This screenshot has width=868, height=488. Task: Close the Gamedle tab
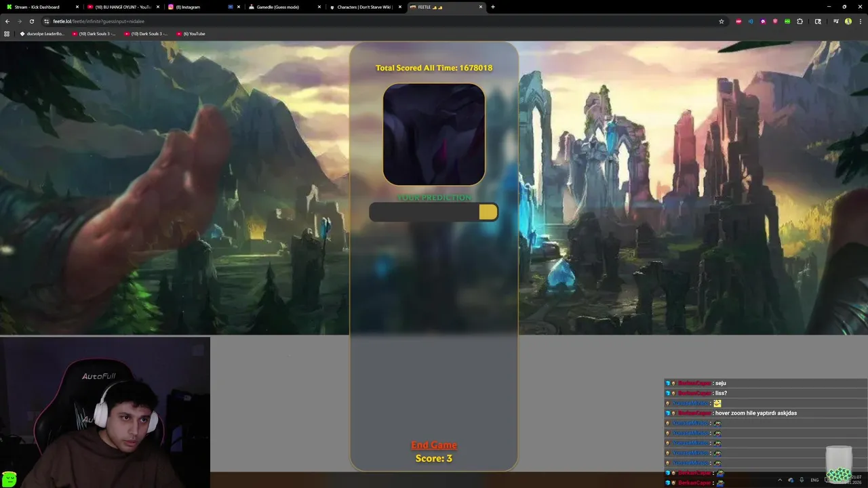click(319, 7)
